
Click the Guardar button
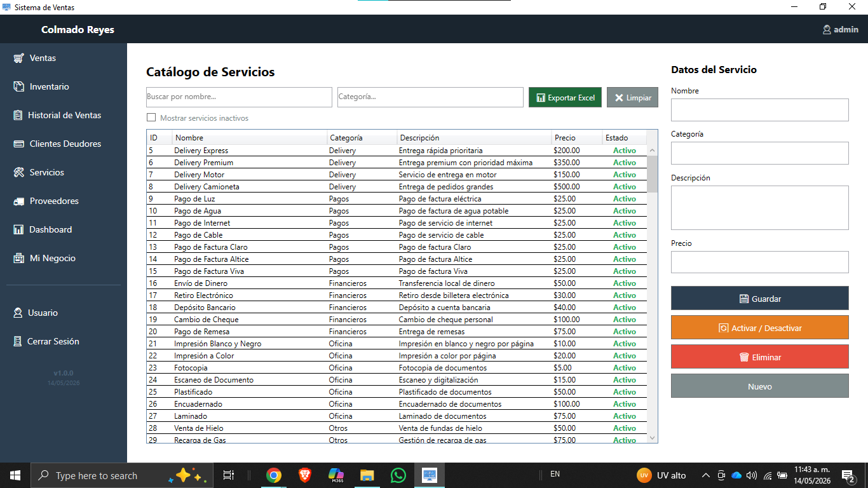pos(760,298)
